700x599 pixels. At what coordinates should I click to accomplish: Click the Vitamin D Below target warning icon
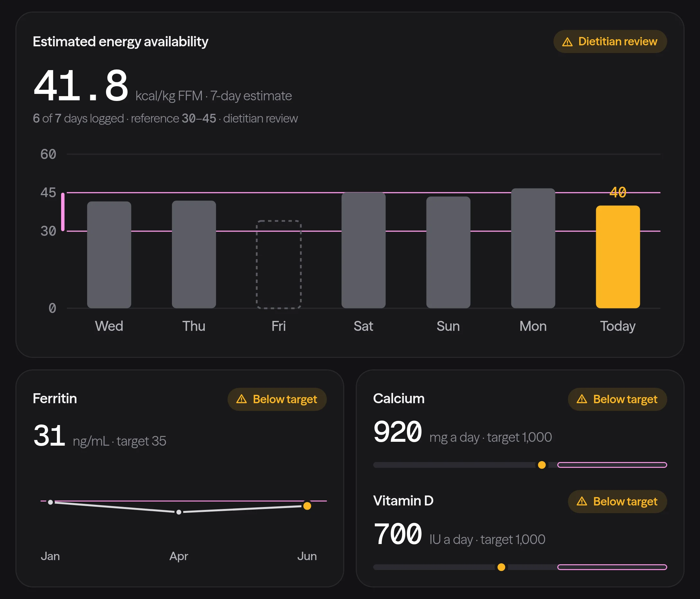[x=582, y=501]
